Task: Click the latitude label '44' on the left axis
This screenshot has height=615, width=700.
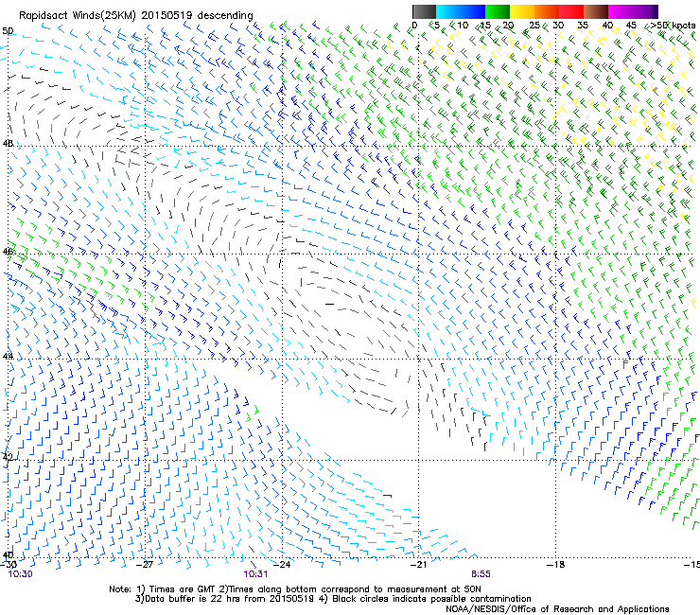Action: pos(8,356)
